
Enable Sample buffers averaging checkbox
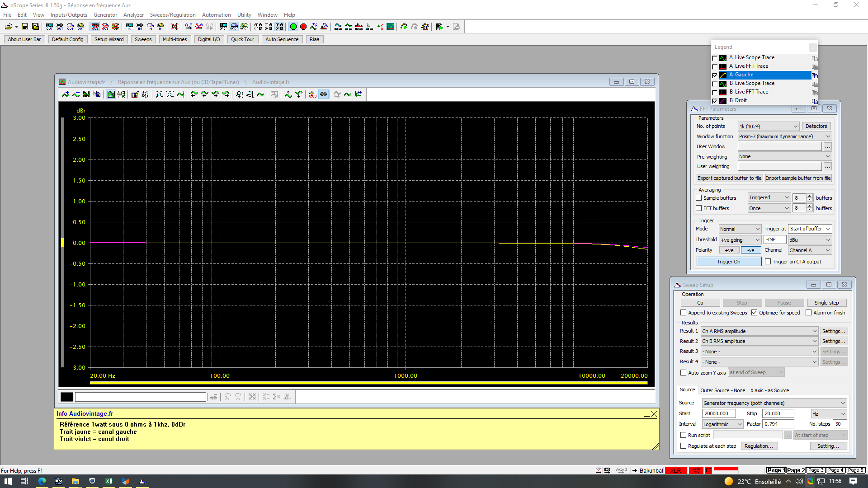(699, 198)
